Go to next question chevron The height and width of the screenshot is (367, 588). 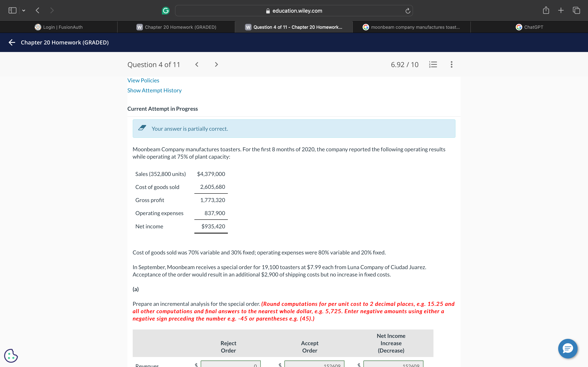point(216,65)
